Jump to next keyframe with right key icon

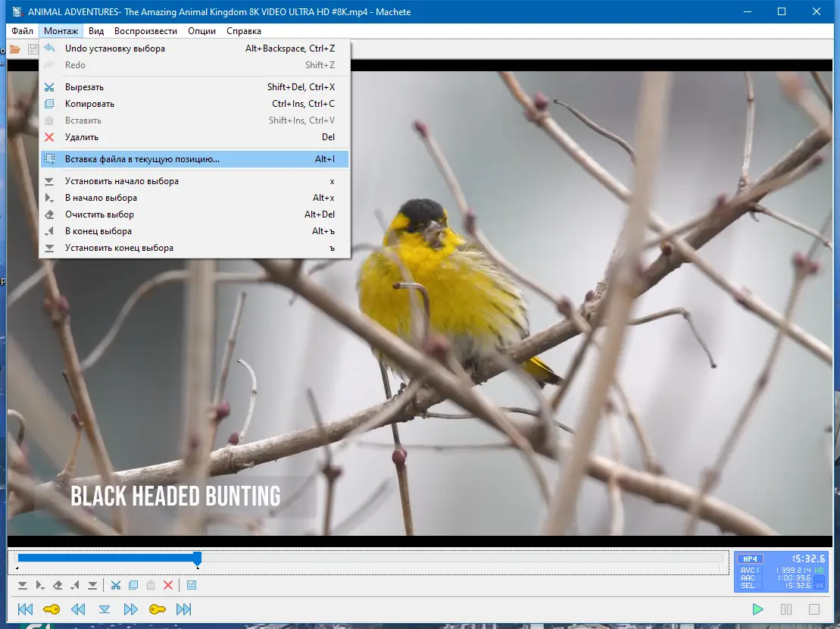point(158,609)
